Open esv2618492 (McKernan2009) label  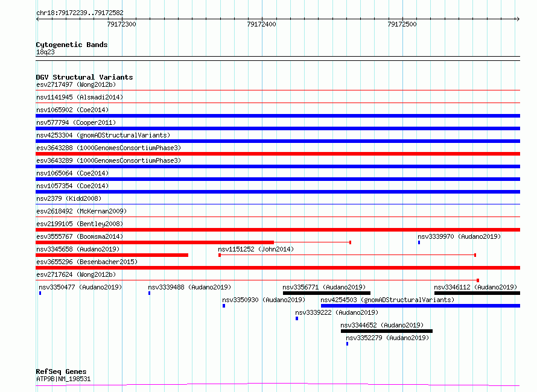81,211
